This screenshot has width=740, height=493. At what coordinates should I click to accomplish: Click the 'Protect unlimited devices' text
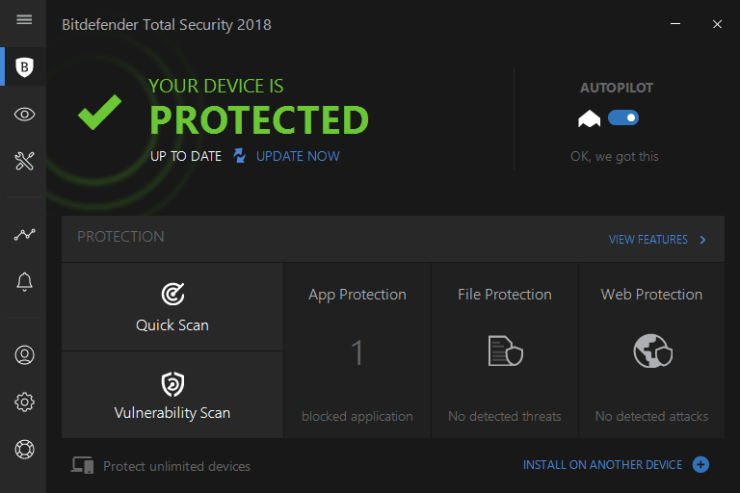coord(177,466)
